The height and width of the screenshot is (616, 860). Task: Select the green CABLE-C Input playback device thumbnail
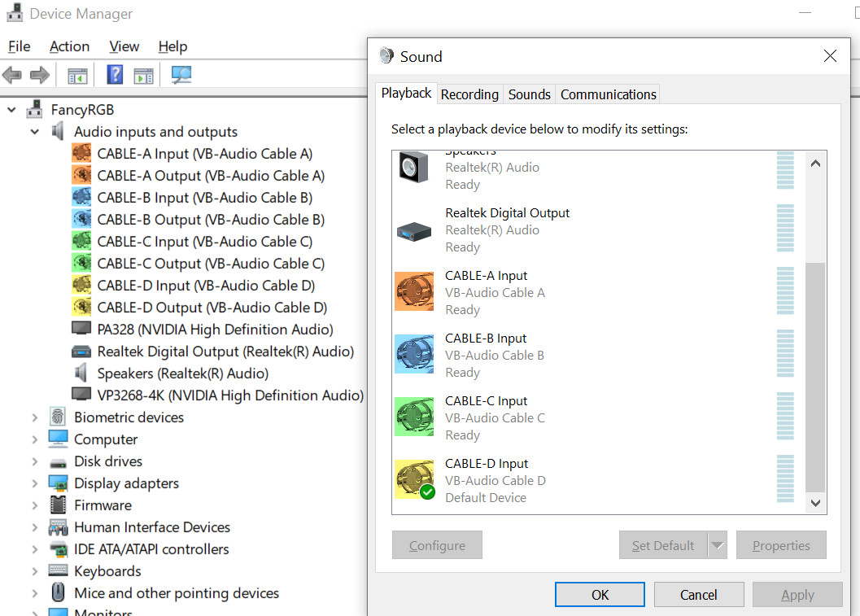(414, 417)
